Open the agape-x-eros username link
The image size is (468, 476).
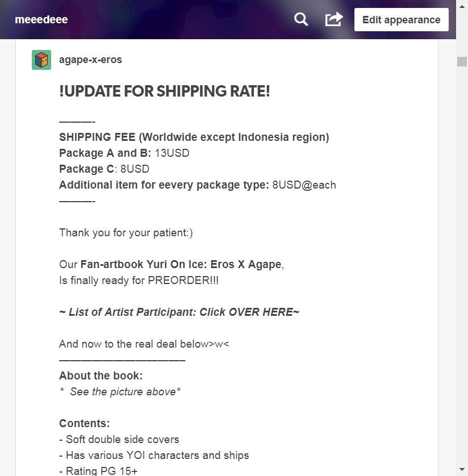click(90, 60)
